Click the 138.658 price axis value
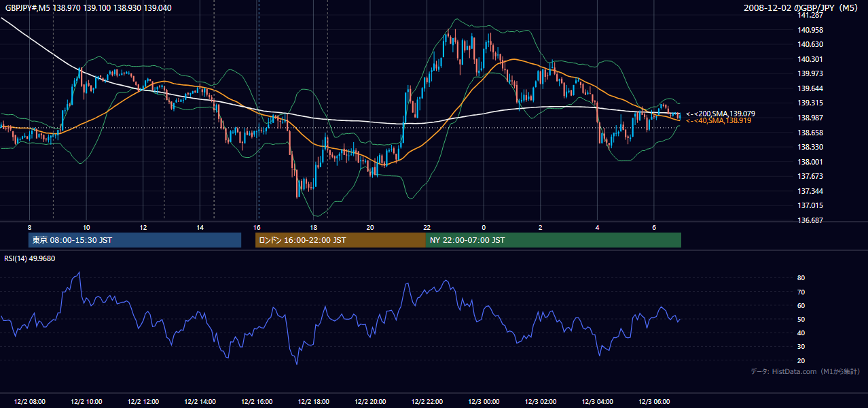This screenshot has height=408, width=868. [x=809, y=133]
